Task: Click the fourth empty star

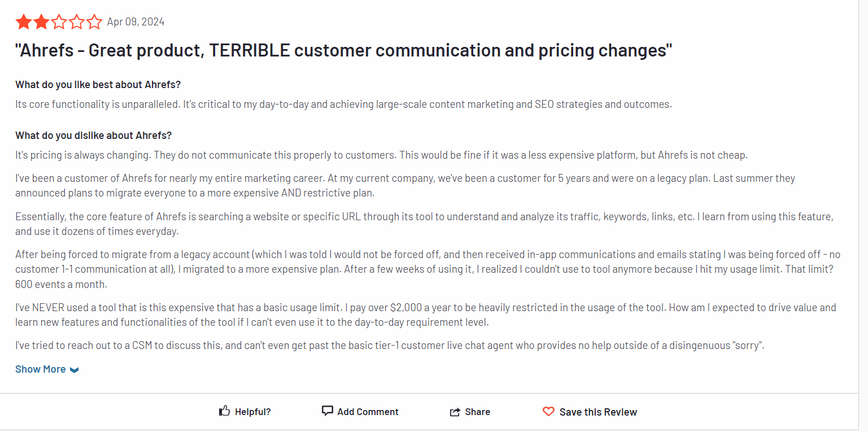Action: pos(76,22)
